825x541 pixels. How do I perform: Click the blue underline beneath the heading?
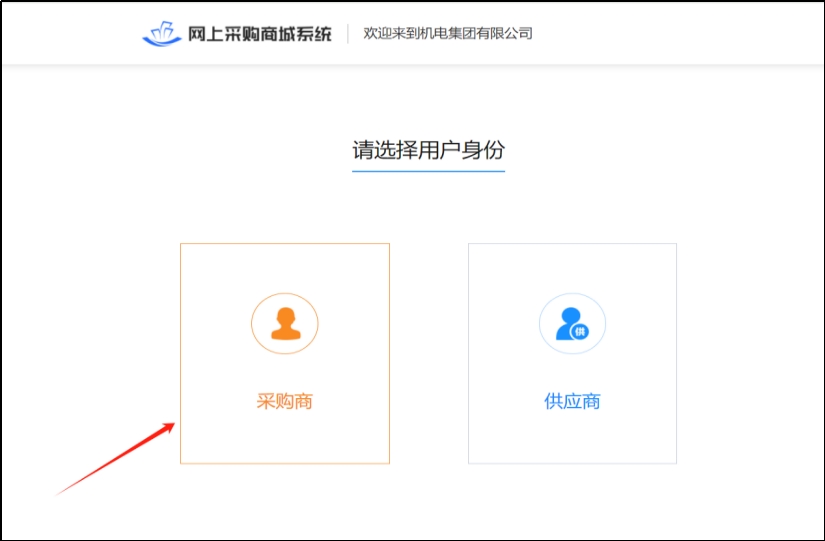point(428,171)
